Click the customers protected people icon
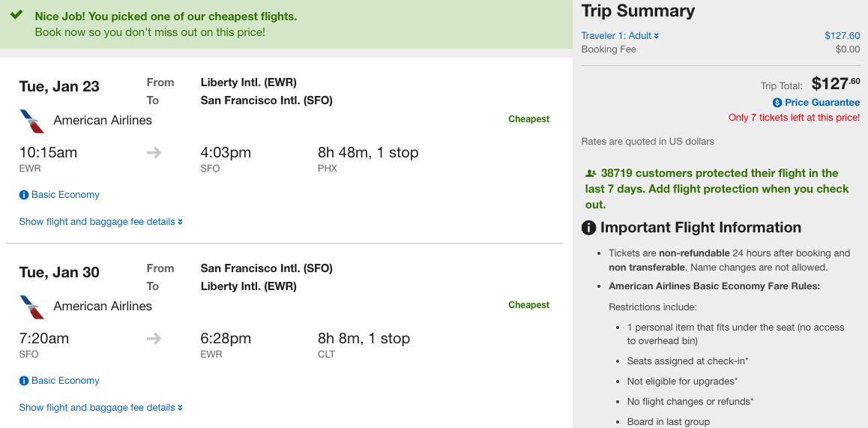The height and width of the screenshot is (428, 868). click(591, 173)
